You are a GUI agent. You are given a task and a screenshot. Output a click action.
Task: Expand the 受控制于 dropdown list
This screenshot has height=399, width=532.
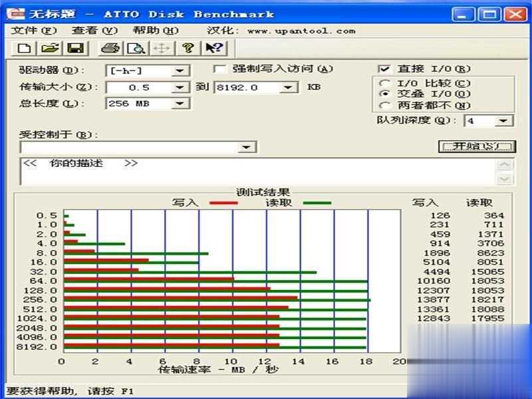point(246,147)
